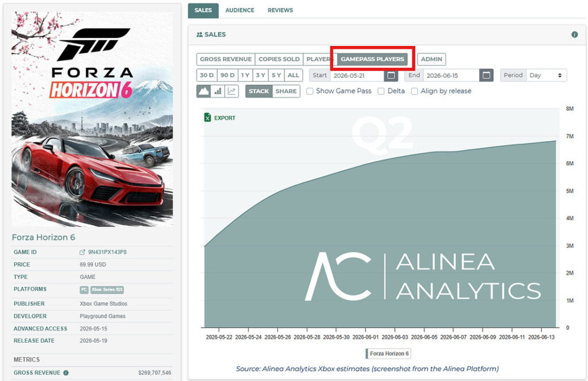Click the advanced access date 2026-05-15

(x=94, y=329)
